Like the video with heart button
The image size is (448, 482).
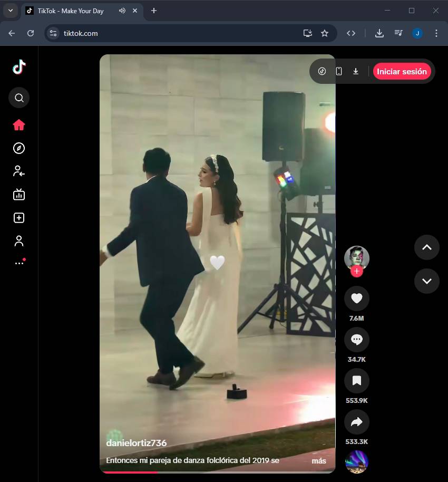[357, 299]
